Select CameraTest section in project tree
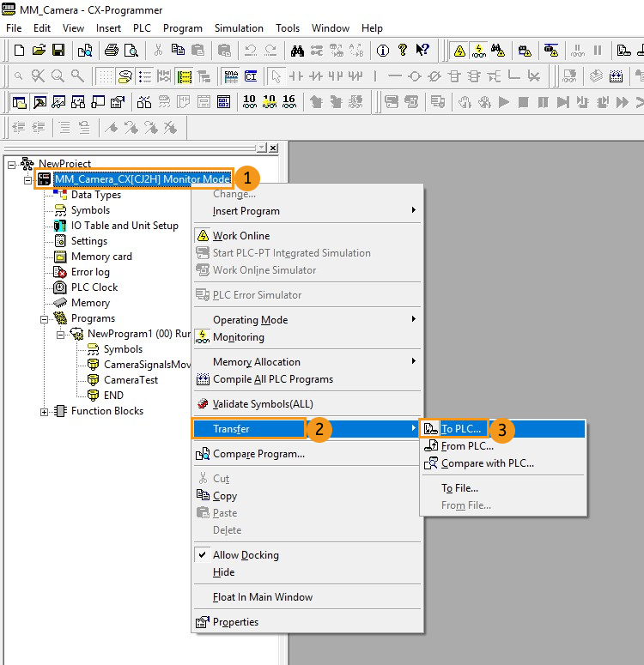 (131, 380)
